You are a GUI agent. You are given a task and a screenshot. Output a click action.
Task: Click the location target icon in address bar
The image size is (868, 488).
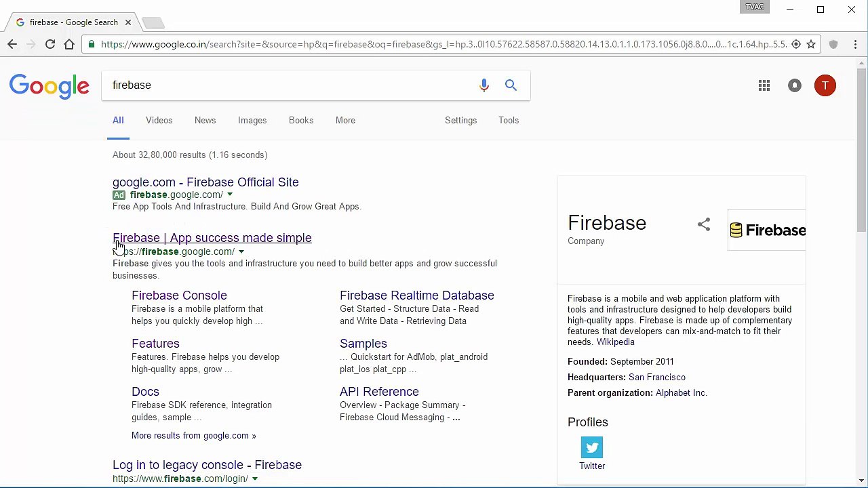pos(796,44)
